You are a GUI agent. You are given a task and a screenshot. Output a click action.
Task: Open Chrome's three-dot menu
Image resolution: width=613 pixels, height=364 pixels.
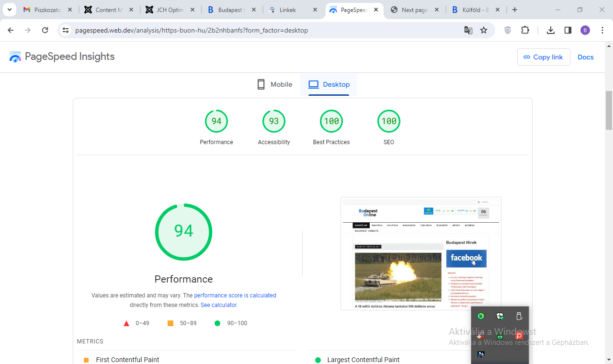click(x=602, y=30)
